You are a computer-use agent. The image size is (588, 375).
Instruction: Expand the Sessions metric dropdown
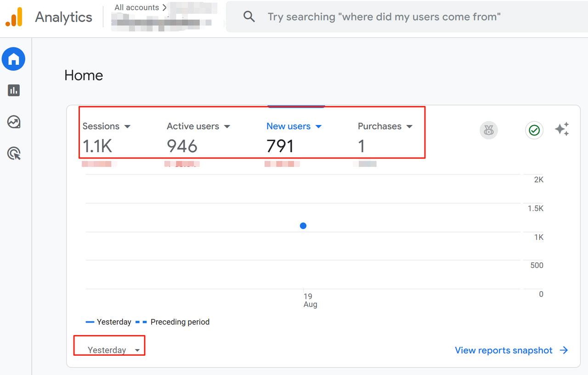127,126
